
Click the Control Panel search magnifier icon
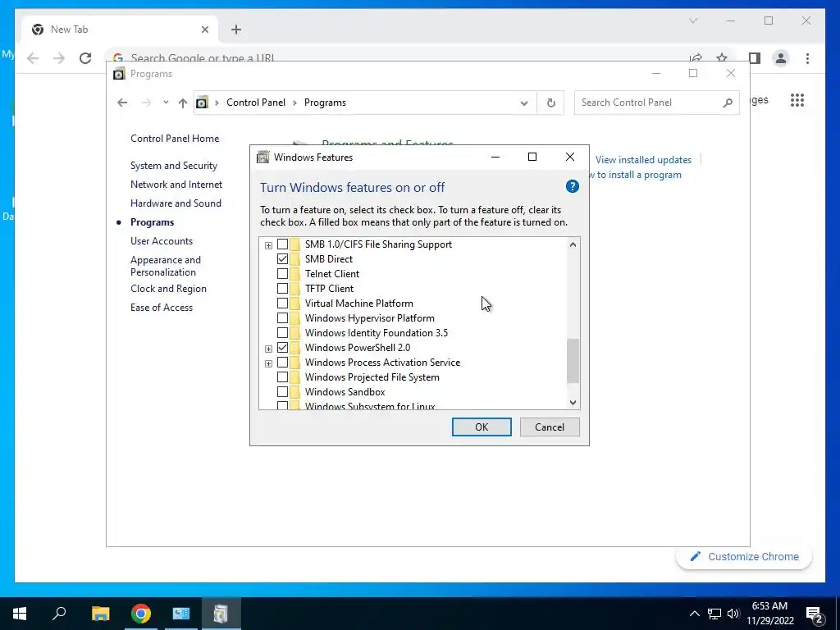(x=728, y=103)
